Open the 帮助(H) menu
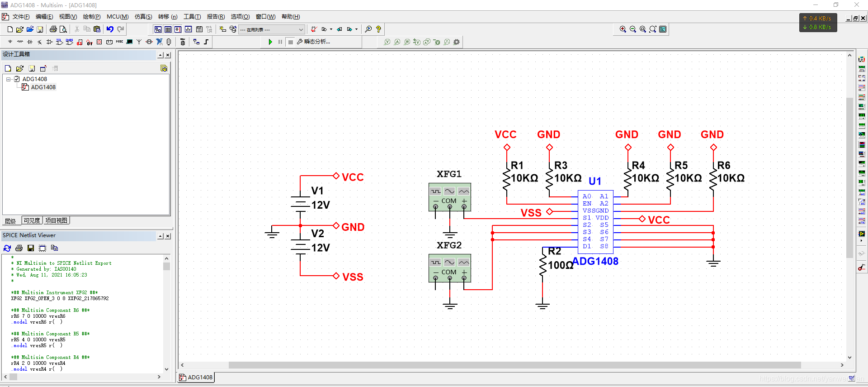 point(291,17)
